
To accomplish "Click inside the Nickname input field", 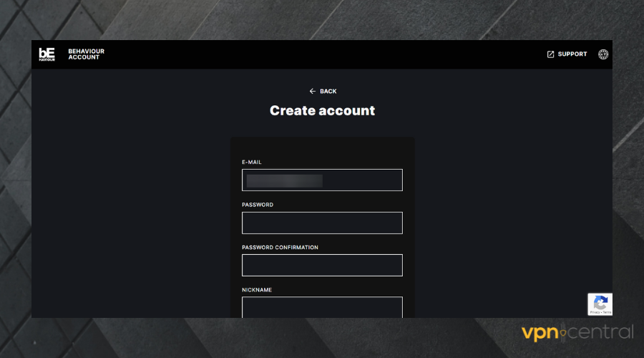I will 322,307.
